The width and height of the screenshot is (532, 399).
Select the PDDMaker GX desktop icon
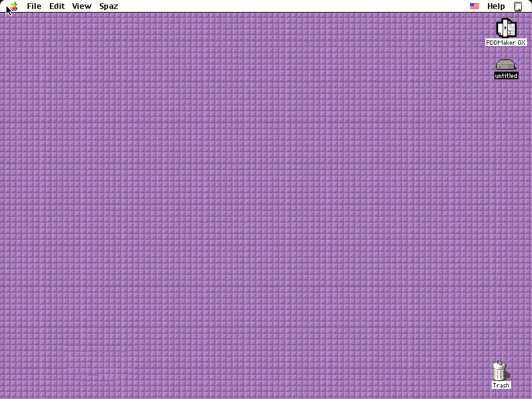pyautogui.click(x=506, y=28)
